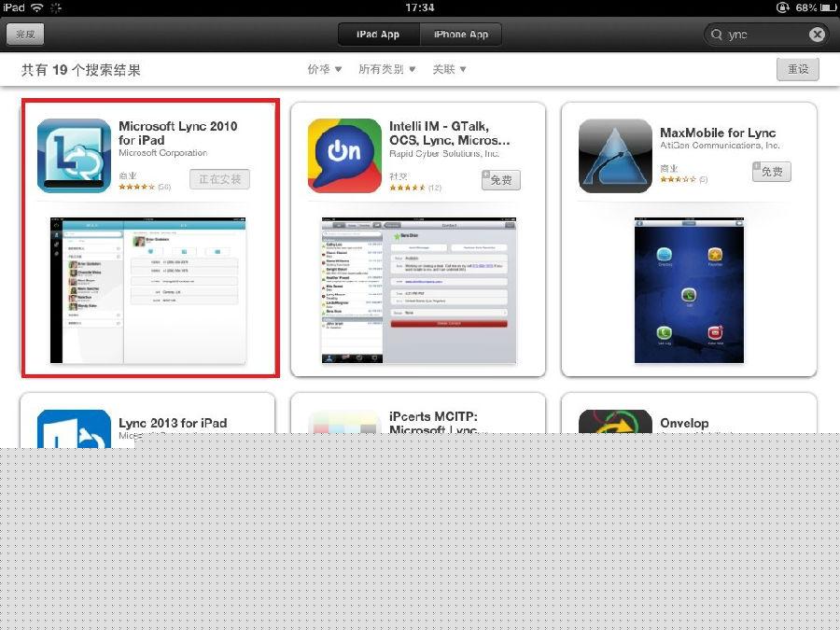This screenshot has height=630, width=840.
Task: Click star rating of Intelli IM
Action: click(x=408, y=188)
